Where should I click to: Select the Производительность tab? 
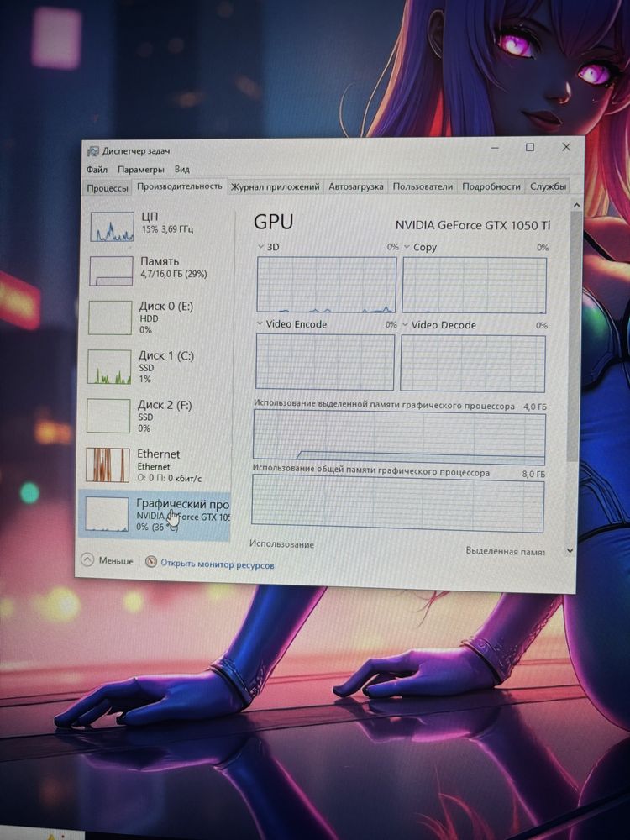click(x=180, y=186)
